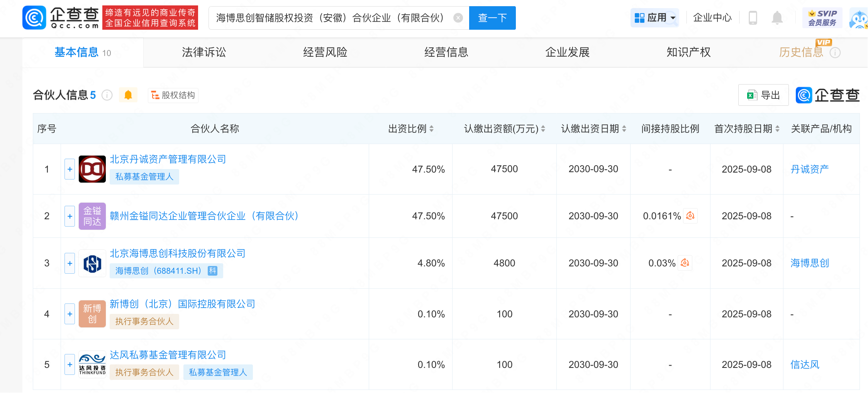Click 信达风 related product link
The width and height of the screenshot is (868, 393).
click(x=805, y=364)
